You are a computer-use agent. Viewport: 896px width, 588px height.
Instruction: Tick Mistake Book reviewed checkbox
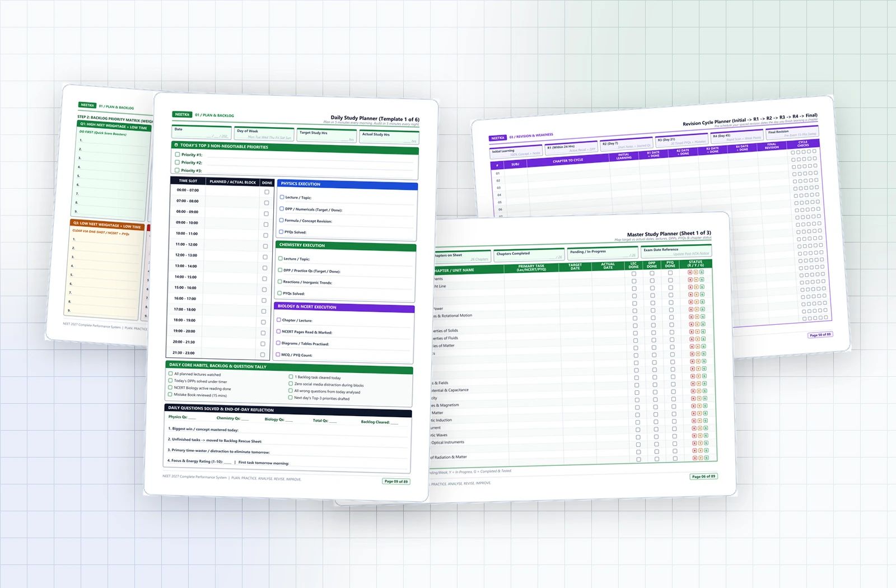(170, 394)
